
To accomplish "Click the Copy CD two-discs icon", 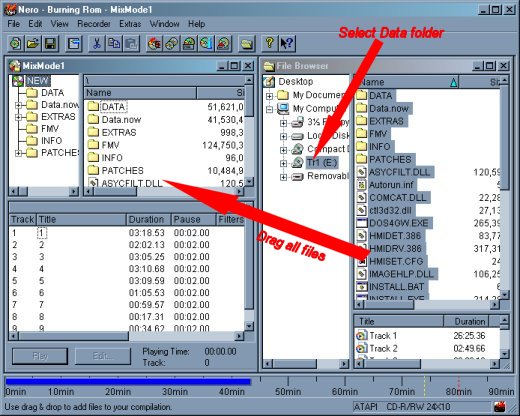I will point(172,44).
